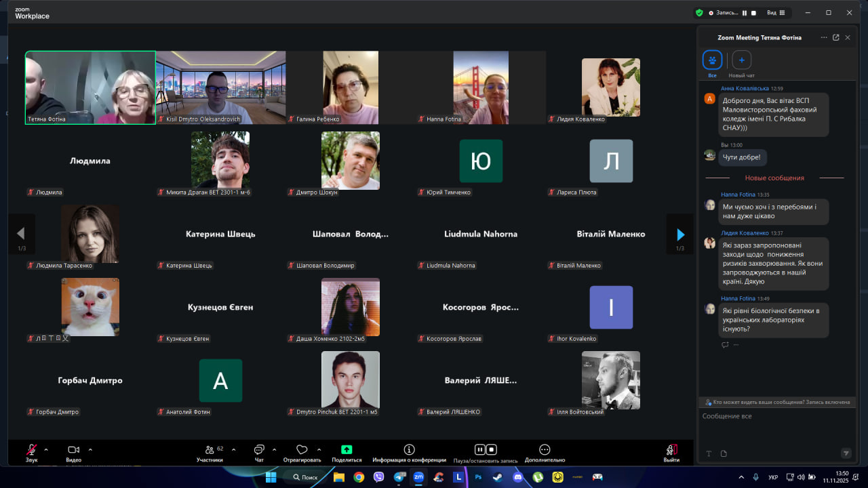
Task: Select the Все chat tab
Action: 712,60
